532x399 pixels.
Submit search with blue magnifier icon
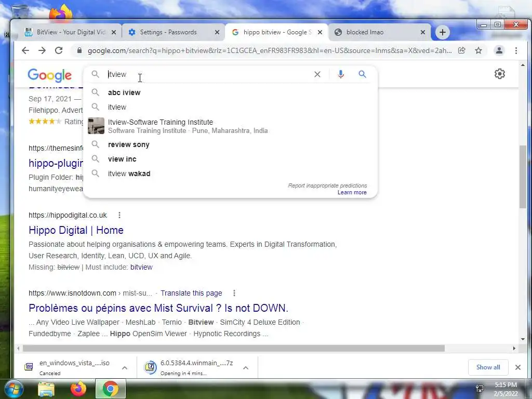coord(362,74)
